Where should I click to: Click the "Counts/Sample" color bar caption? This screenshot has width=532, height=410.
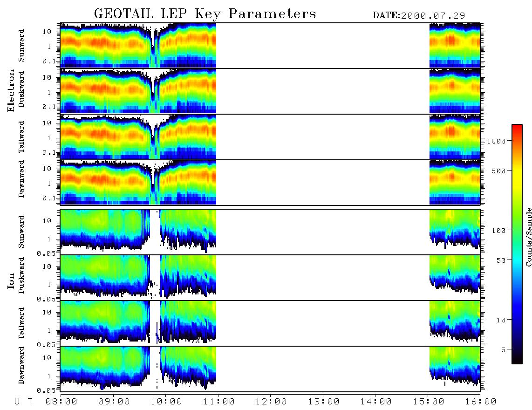point(528,237)
